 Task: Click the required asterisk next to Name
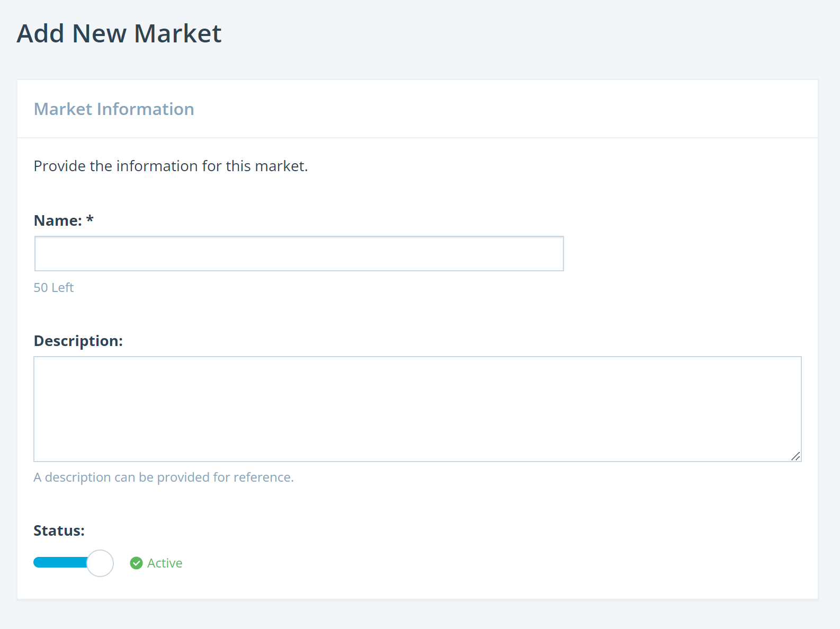point(90,219)
